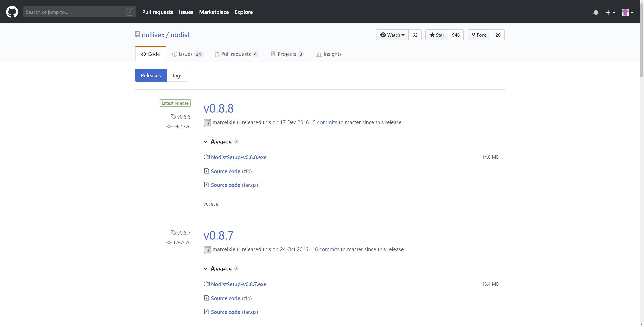
Task: Open the v0.8.7 tag in the sidebar
Action: click(x=184, y=233)
